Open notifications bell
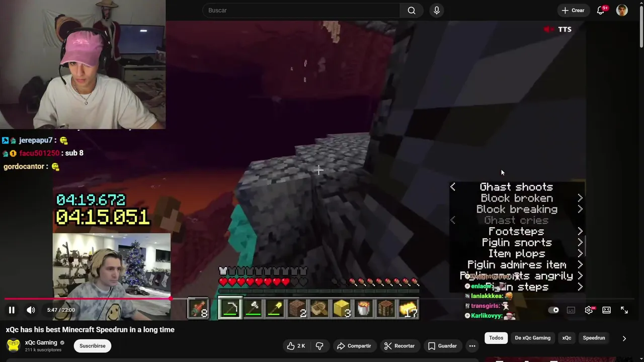This screenshot has height=362, width=644. coord(601,11)
